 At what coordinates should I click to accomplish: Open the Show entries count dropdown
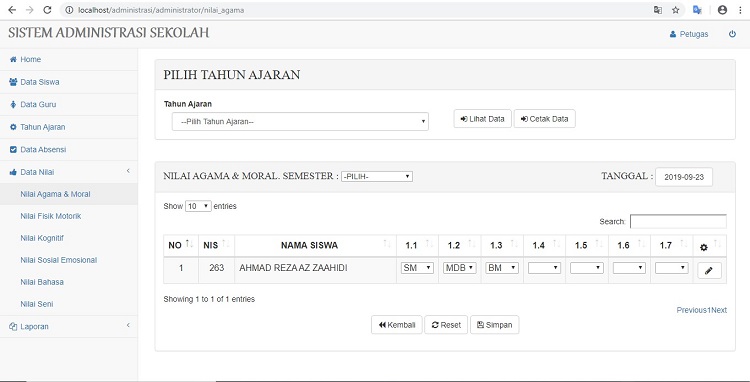198,206
